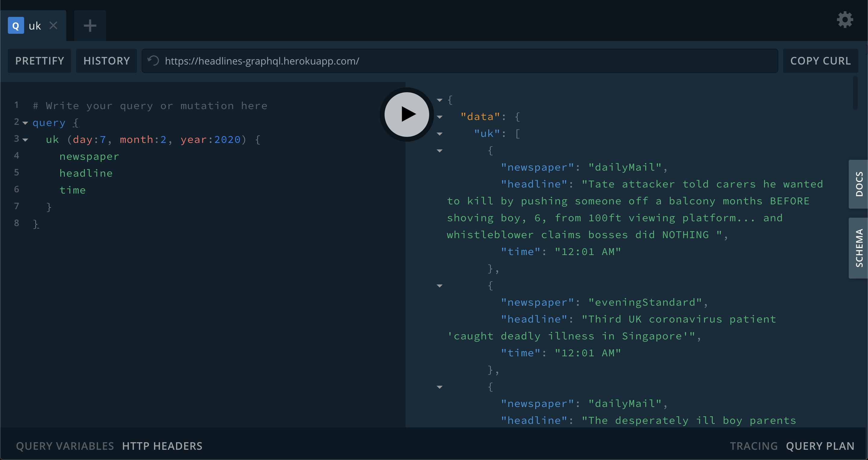Screen dimensions: 868x460
Task: Open the HTTP HEADERS panel
Action: (162, 446)
